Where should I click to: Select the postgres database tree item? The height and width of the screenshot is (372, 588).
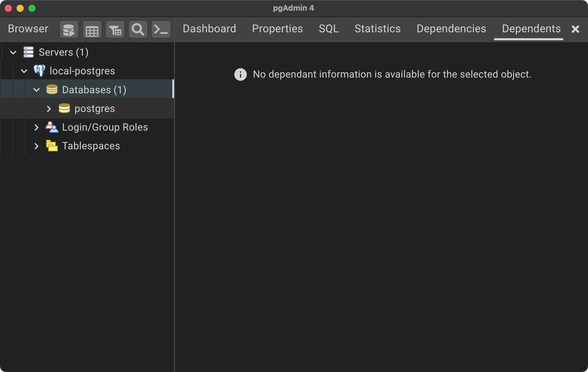tap(94, 109)
